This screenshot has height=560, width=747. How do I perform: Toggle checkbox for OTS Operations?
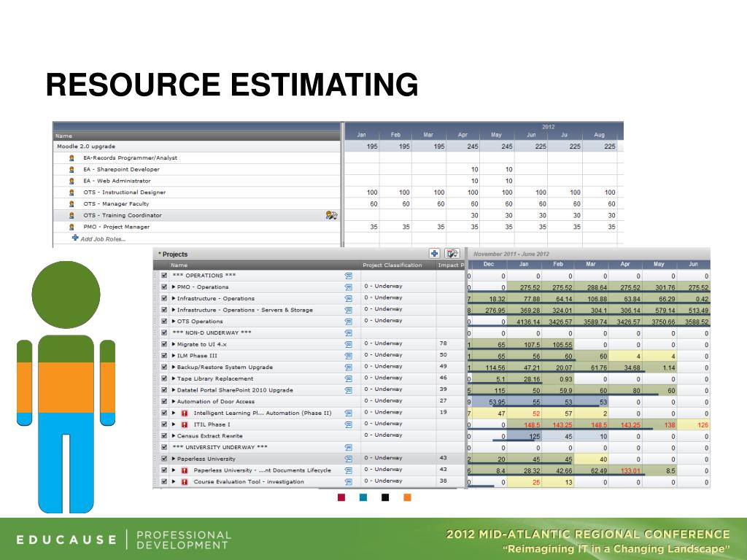pyautogui.click(x=164, y=321)
